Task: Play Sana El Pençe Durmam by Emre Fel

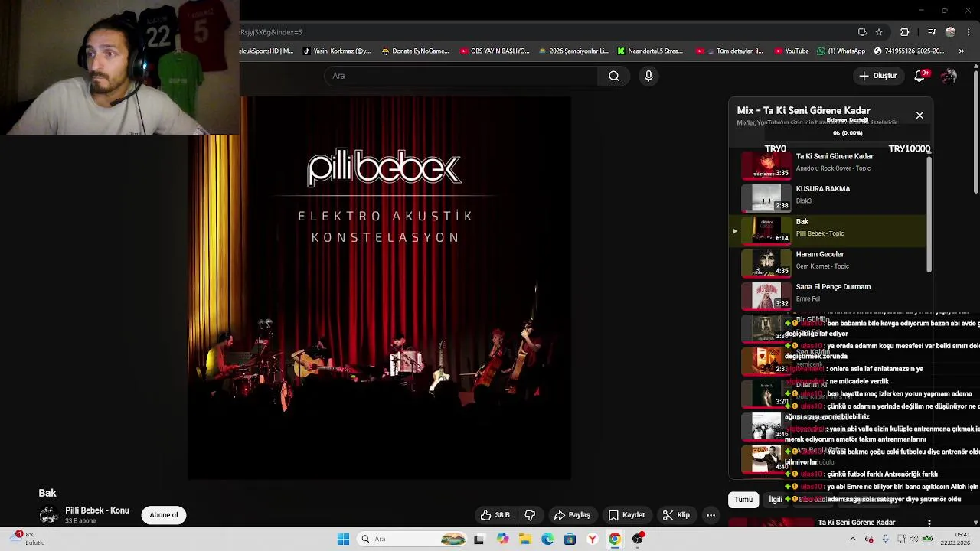Action: tap(828, 295)
